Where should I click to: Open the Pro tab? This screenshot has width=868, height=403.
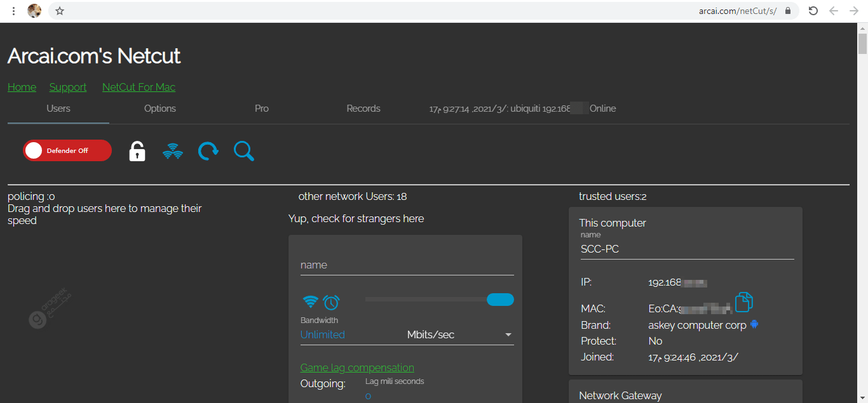[262, 109]
